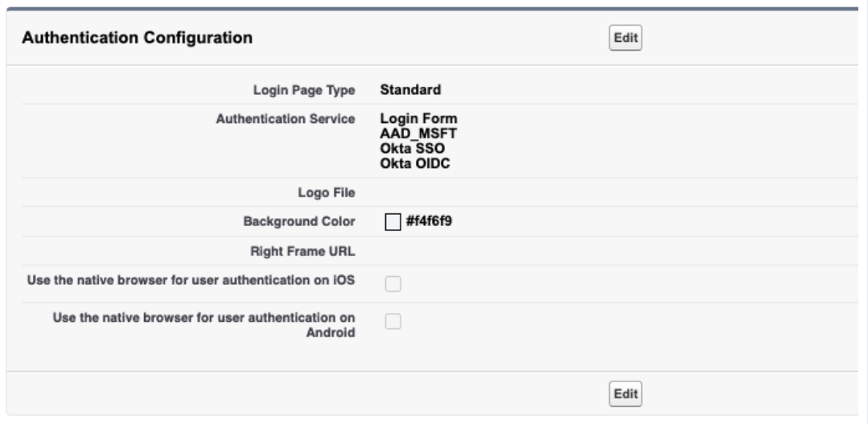Click the Background Color label
Viewport: 868px width, 424px height.
click(x=299, y=221)
